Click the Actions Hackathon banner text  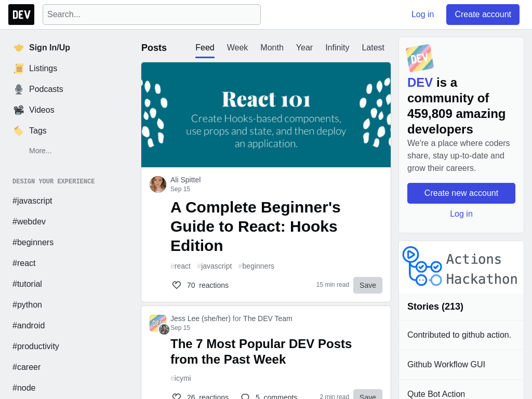[482, 269]
